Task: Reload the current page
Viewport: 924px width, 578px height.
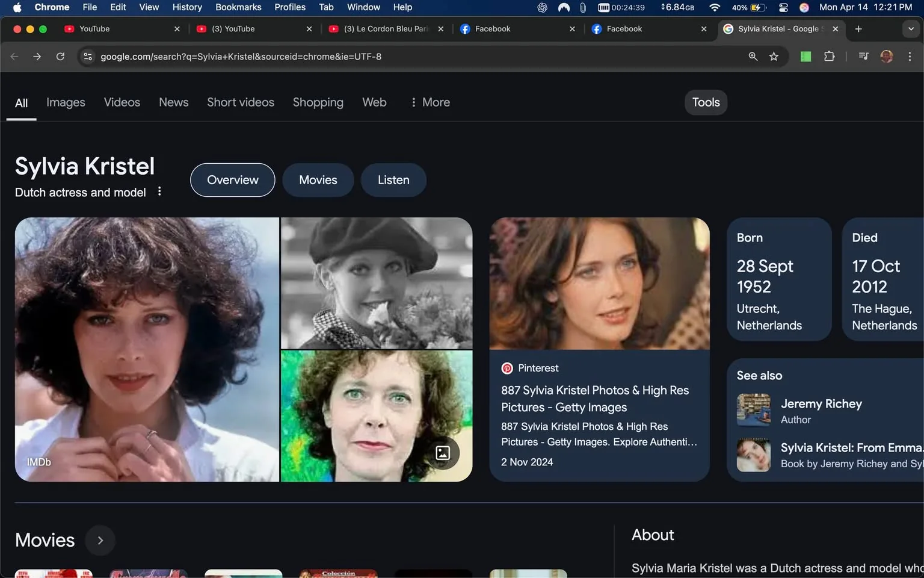Action: (60, 57)
